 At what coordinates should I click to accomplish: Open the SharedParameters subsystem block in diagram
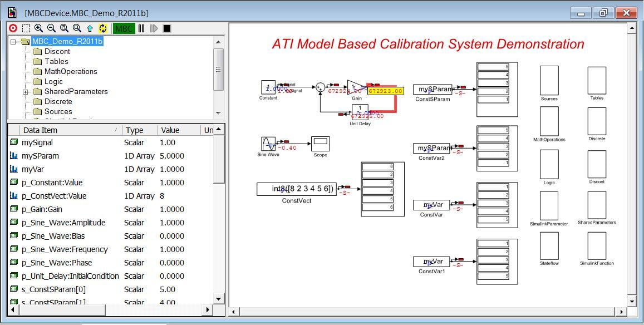pyautogui.click(x=597, y=205)
